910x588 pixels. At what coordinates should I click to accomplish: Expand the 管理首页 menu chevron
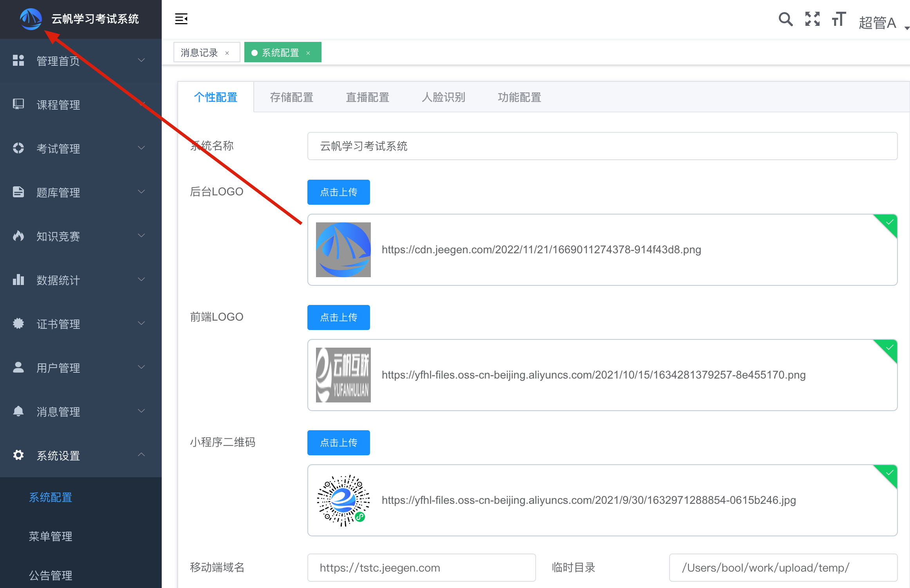tap(141, 60)
